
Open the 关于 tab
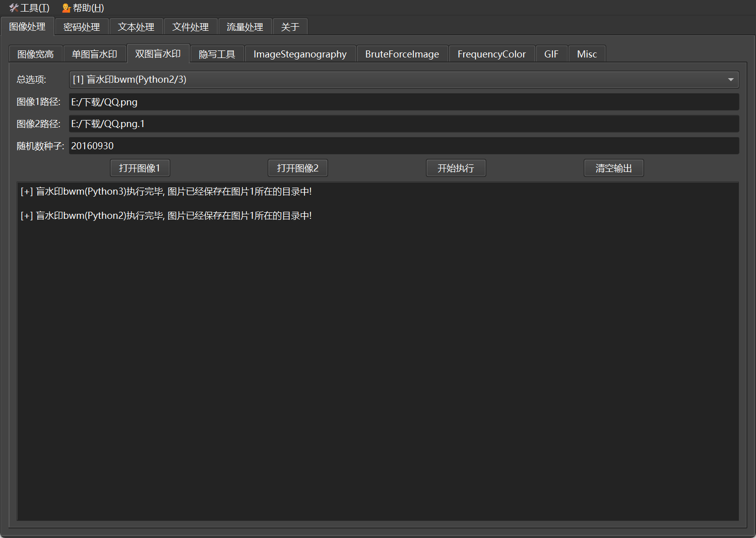point(290,27)
